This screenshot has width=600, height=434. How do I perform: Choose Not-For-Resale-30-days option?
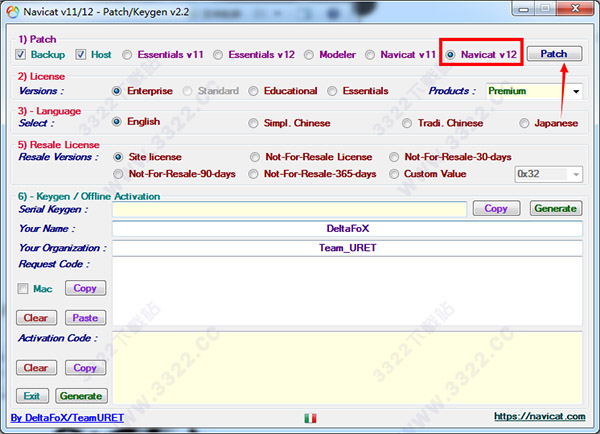394,157
